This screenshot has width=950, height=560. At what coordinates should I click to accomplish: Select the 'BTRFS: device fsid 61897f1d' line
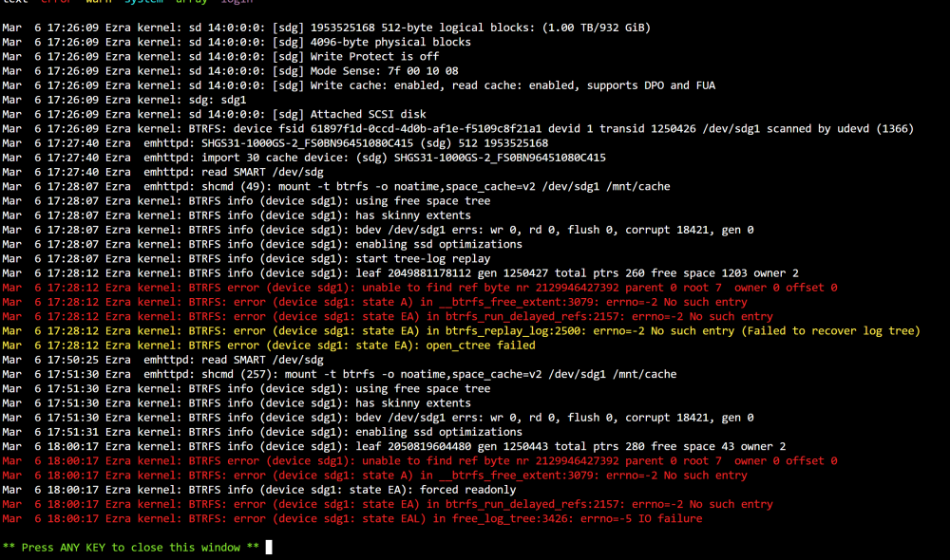point(458,129)
